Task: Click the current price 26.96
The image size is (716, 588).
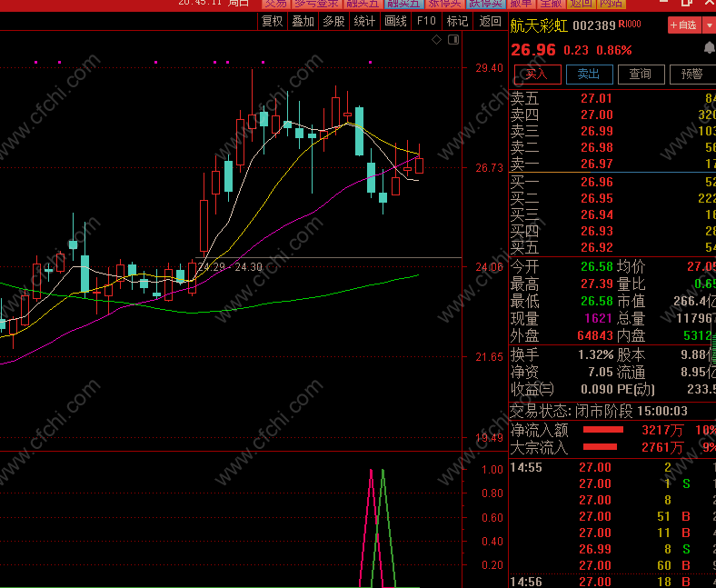Action: click(533, 50)
